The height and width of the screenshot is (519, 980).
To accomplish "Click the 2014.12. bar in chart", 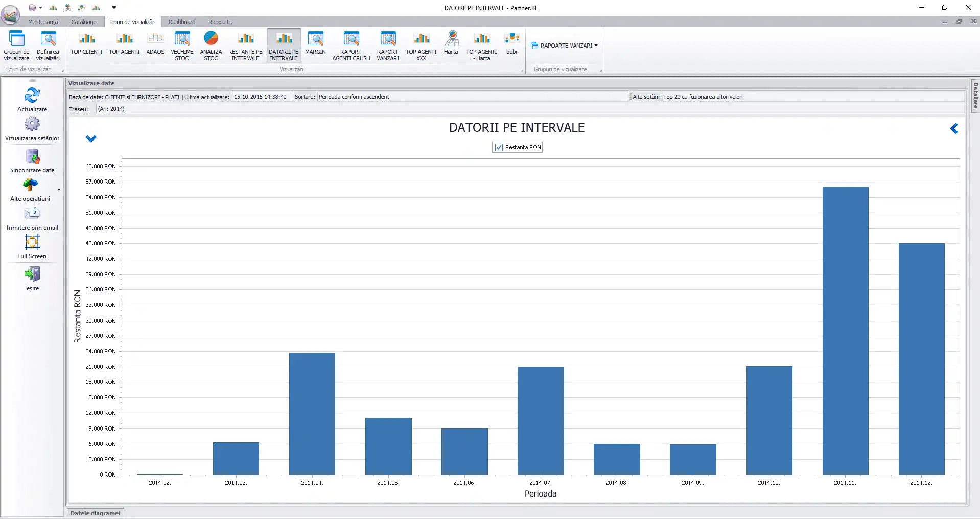I will (x=922, y=359).
